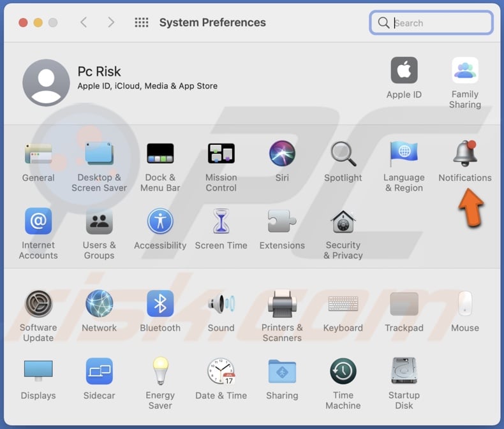Open Dock & Menu Bar settings

tap(160, 154)
